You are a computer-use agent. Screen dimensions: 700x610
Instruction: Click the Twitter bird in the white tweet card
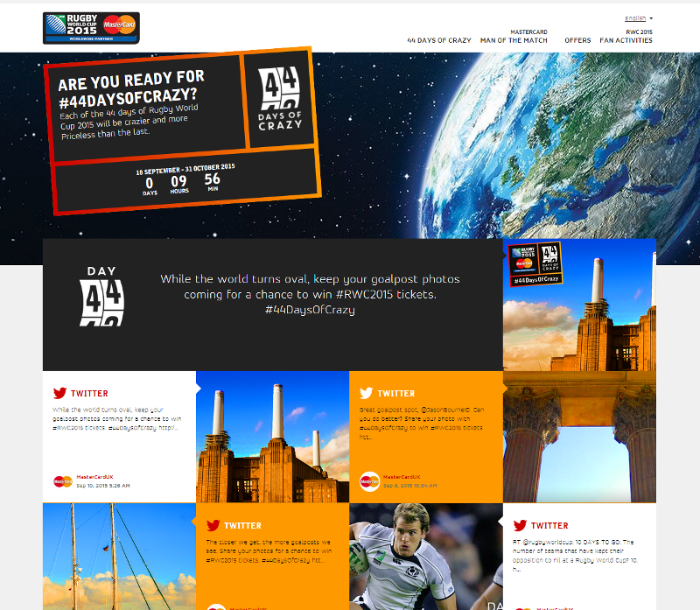[59, 393]
